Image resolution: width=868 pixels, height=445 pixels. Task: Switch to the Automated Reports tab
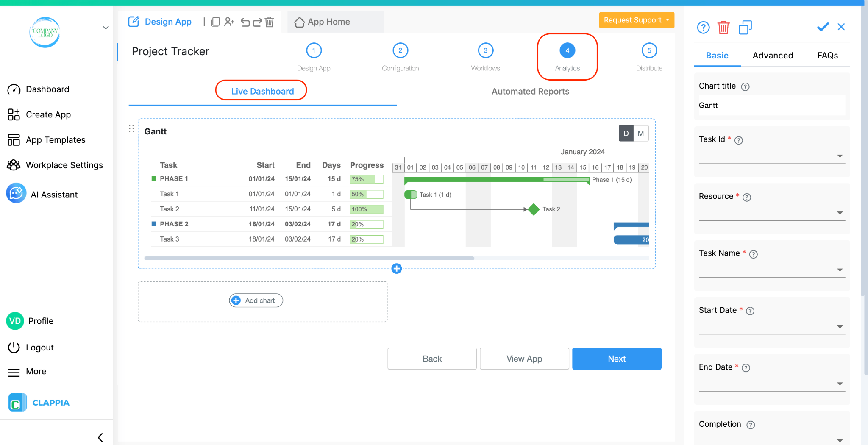(530, 92)
